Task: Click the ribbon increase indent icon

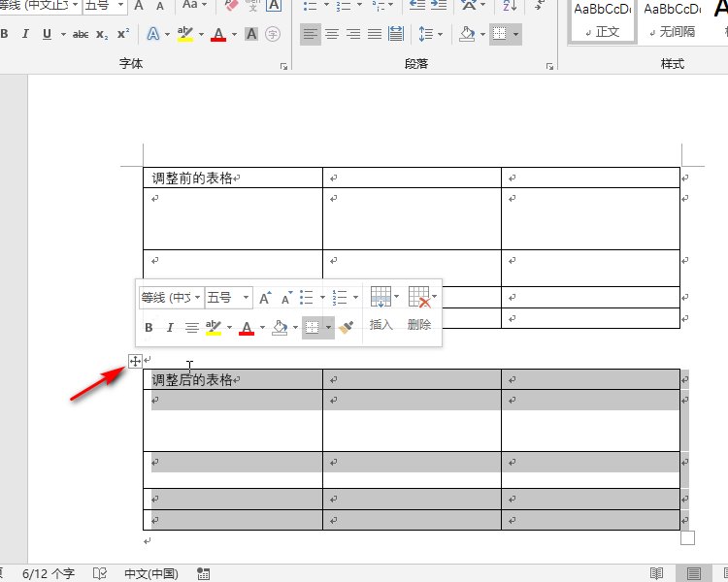Action: [x=439, y=6]
